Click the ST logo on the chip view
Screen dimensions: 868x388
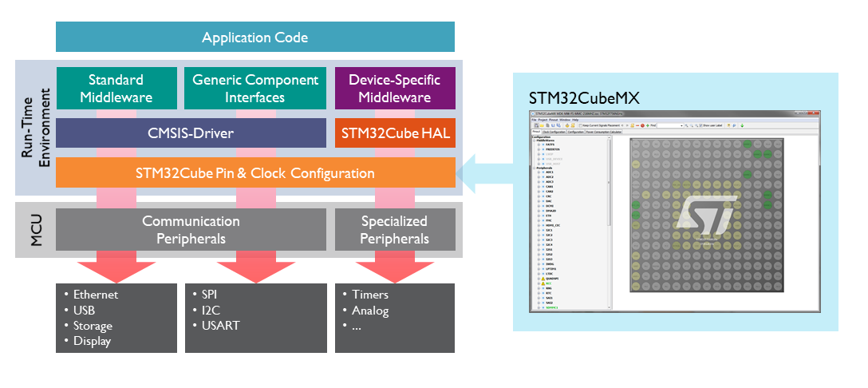(x=708, y=215)
